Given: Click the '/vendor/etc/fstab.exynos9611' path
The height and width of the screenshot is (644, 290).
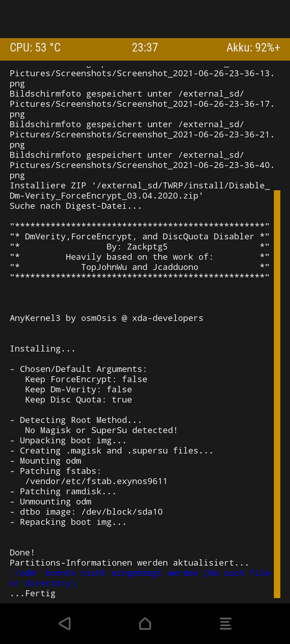Looking at the screenshot, I should pyautogui.click(x=96, y=481).
